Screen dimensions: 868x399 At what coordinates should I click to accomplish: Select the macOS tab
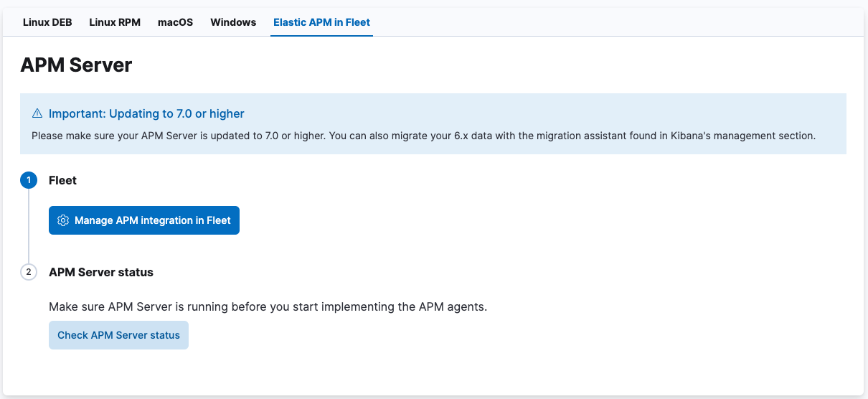(175, 22)
